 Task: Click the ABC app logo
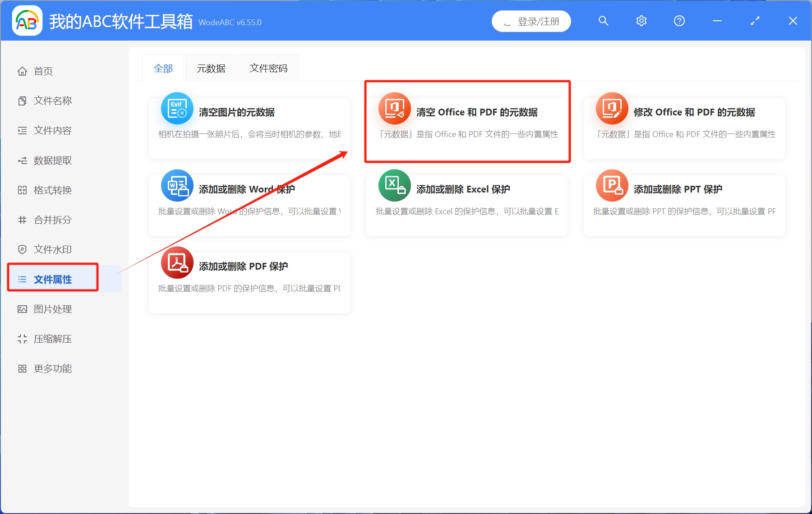point(27,20)
